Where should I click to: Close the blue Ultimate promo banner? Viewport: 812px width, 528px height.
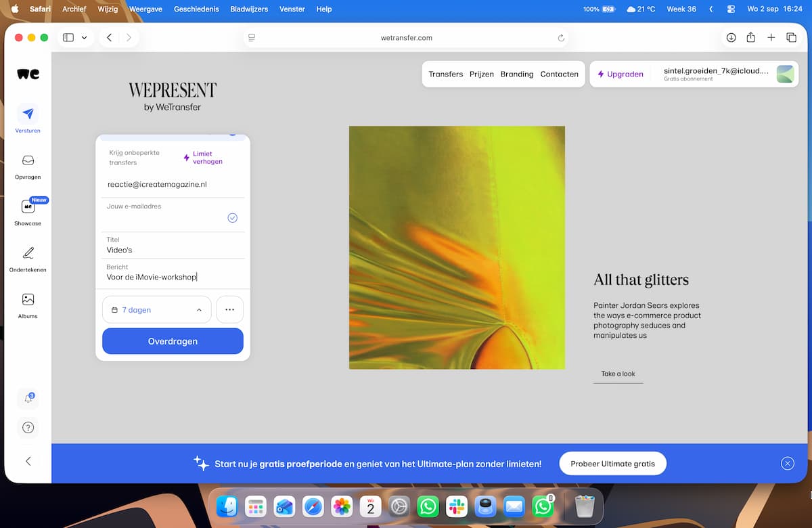point(787,464)
